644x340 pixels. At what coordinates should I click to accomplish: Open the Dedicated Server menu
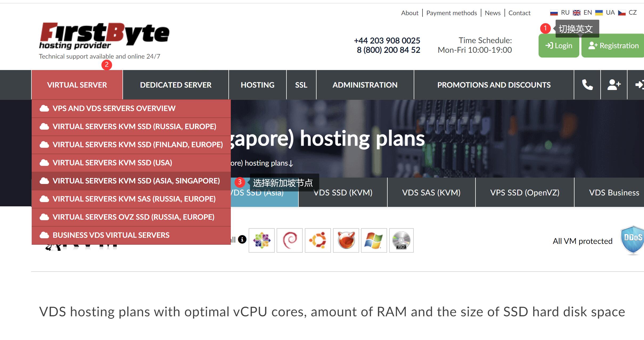[x=176, y=85]
